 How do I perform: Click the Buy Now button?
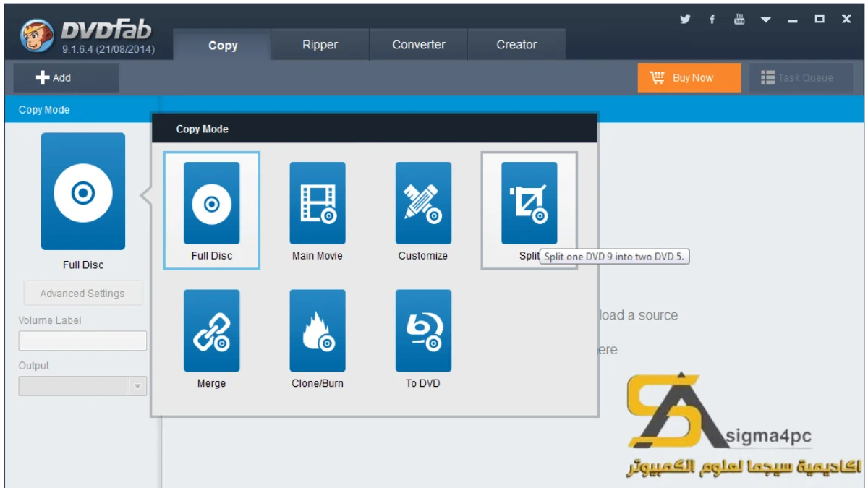689,77
